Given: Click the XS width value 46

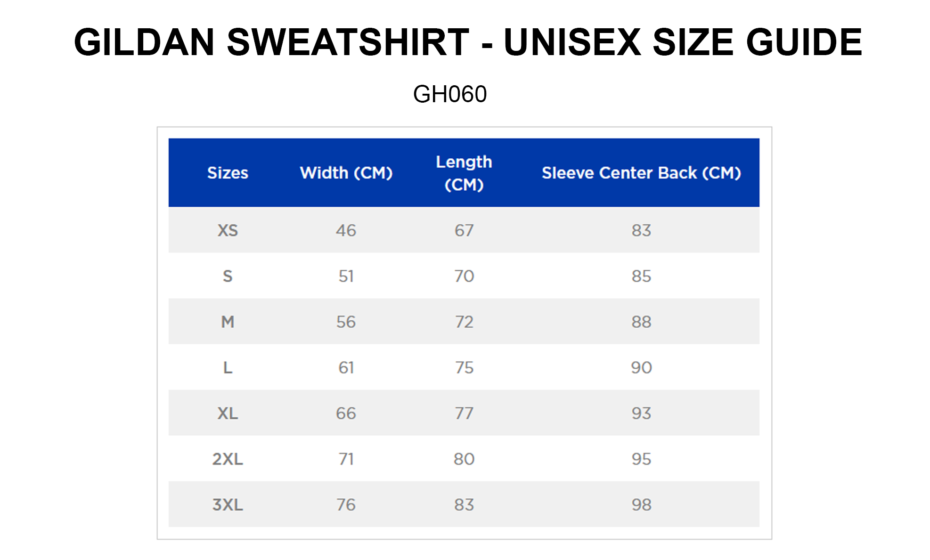Looking at the screenshot, I should [x=346, y=230].
